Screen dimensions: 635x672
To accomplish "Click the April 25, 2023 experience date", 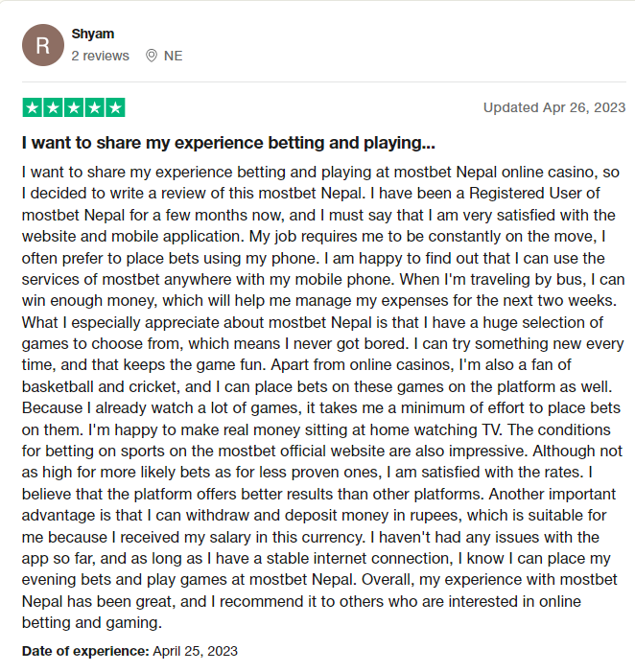I will 195,651.
